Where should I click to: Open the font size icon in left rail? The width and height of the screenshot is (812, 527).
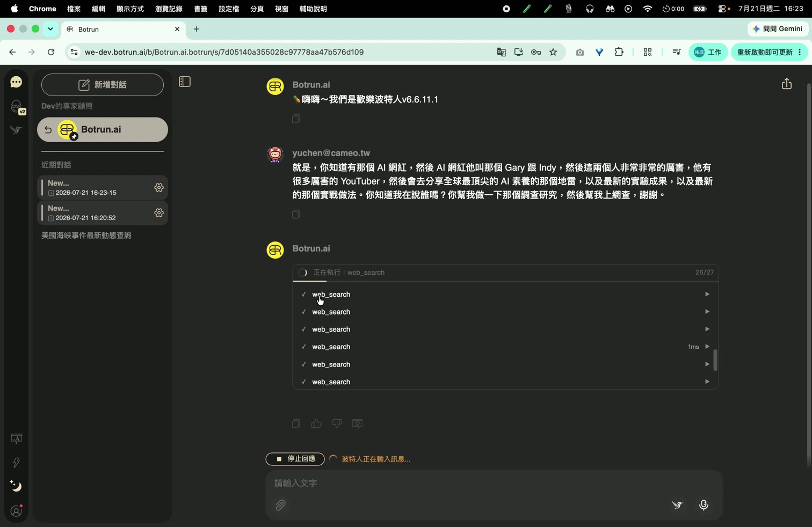coord(16,439)
